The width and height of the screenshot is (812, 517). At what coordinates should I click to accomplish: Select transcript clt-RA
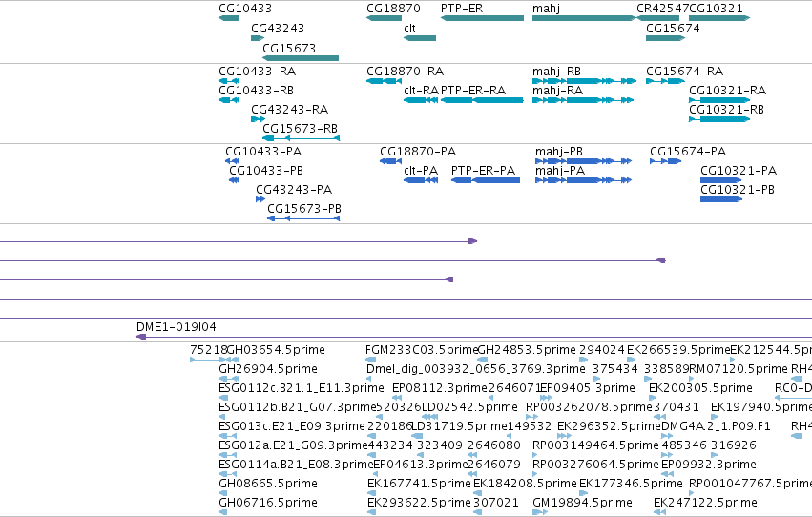[421, 100]
